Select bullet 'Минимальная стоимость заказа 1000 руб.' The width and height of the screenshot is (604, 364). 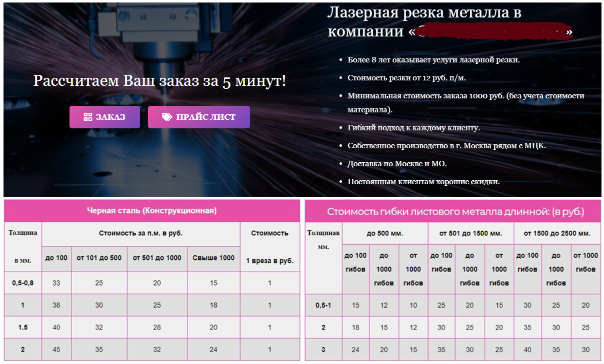click(x=466, y=102)
